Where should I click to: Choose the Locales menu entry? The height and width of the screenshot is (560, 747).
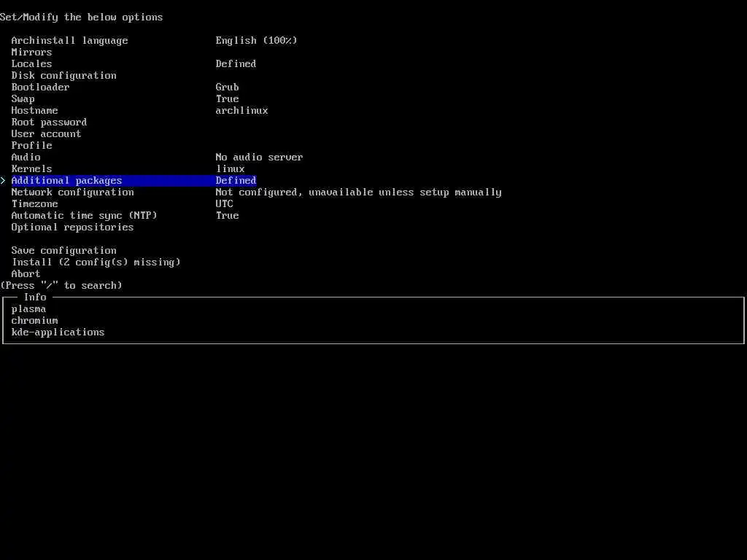(31, 64)
